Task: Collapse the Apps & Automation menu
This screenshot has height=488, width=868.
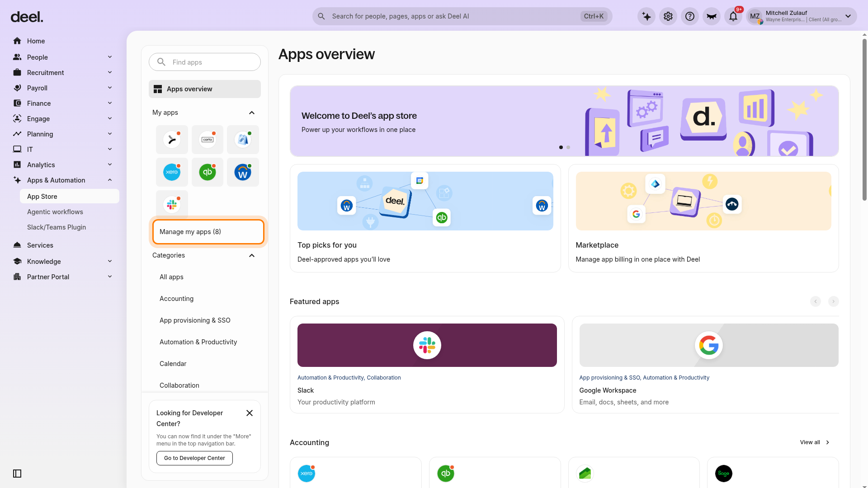Action: pyautogui.click(x=110, y=180)
